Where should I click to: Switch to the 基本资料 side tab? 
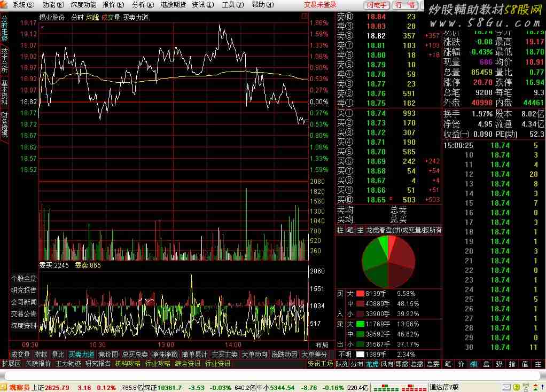click(4, 92)
